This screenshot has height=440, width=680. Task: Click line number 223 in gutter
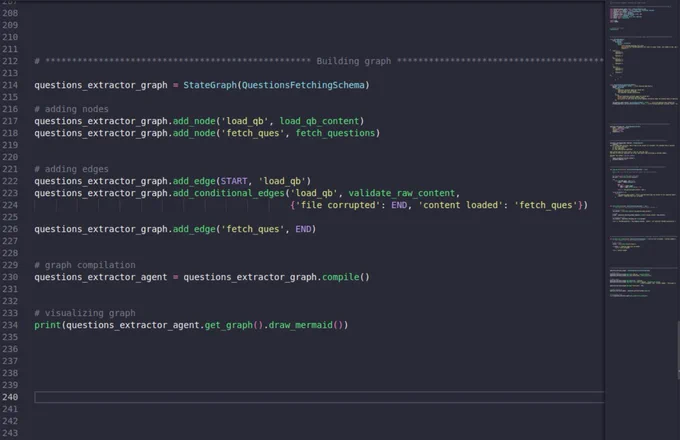(10, 193)
